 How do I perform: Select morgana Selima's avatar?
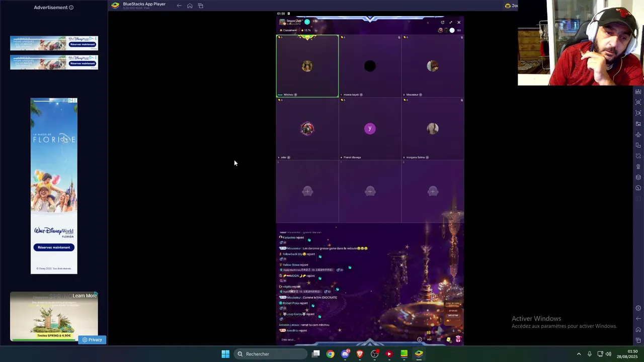(x=433, y=129)
